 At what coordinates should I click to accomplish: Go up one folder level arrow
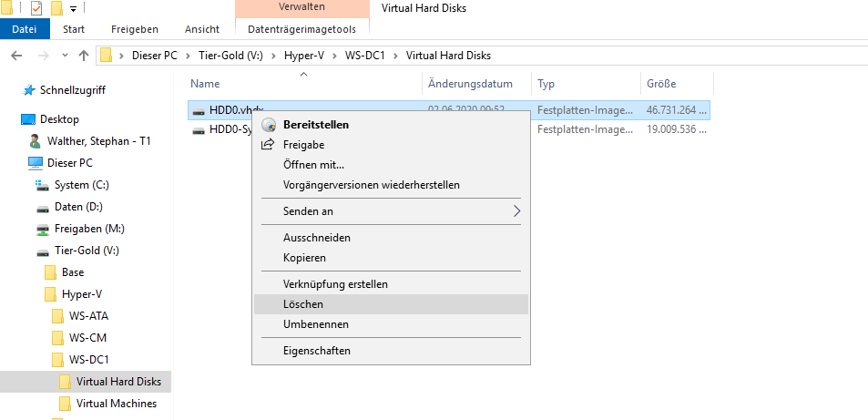click(84, 56)
